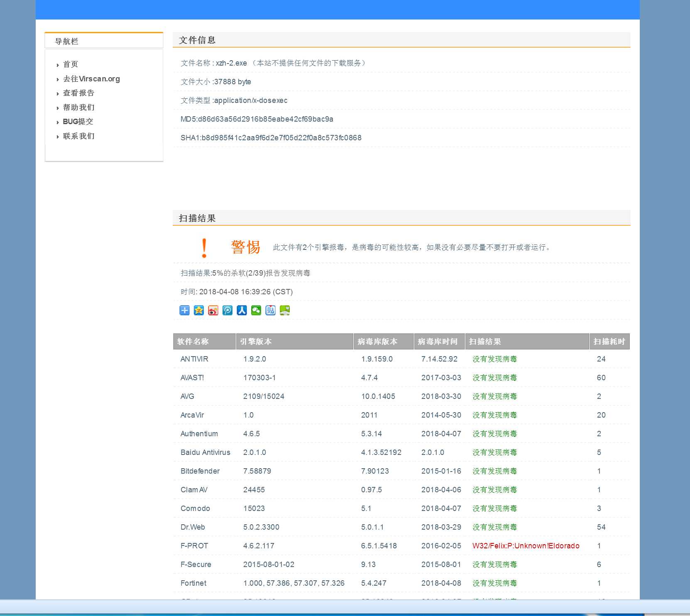Open 帮助我们 navigation link
Viewport: 690px width, 616px height.
click(79, 108)
